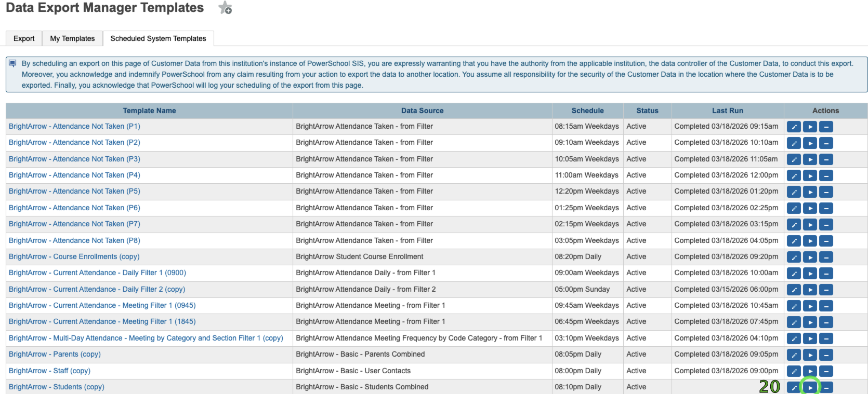
Task: Edit Daily Filter 1 (0900) template
Action: [x=794, y=274]
